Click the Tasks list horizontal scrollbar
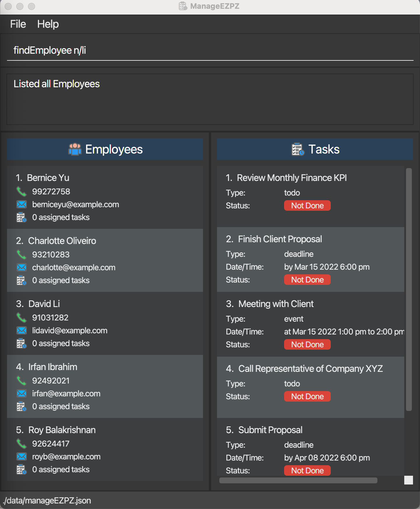This screenshot has width=420, height=509. click(x=298, y=480)
